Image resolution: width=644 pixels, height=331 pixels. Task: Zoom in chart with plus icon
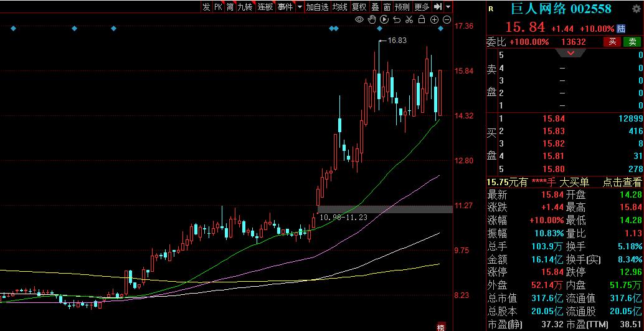(434, 19)
